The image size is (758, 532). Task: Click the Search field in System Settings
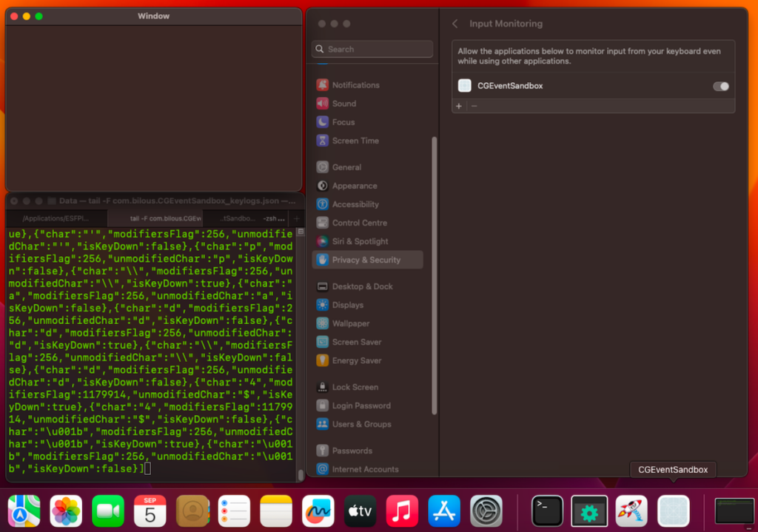tap(372, 48)
